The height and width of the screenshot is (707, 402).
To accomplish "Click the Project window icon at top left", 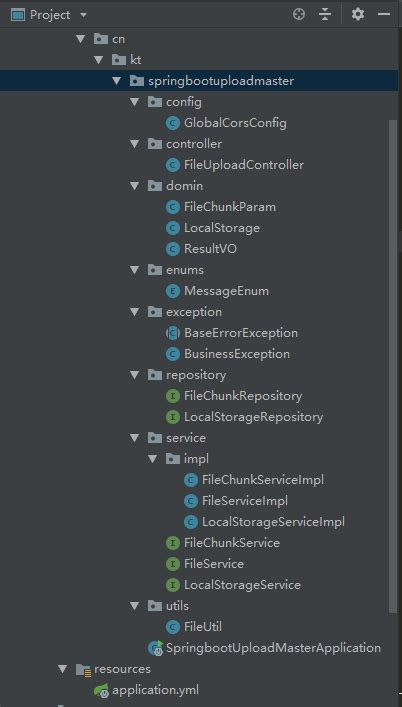I will pos(18,15).
